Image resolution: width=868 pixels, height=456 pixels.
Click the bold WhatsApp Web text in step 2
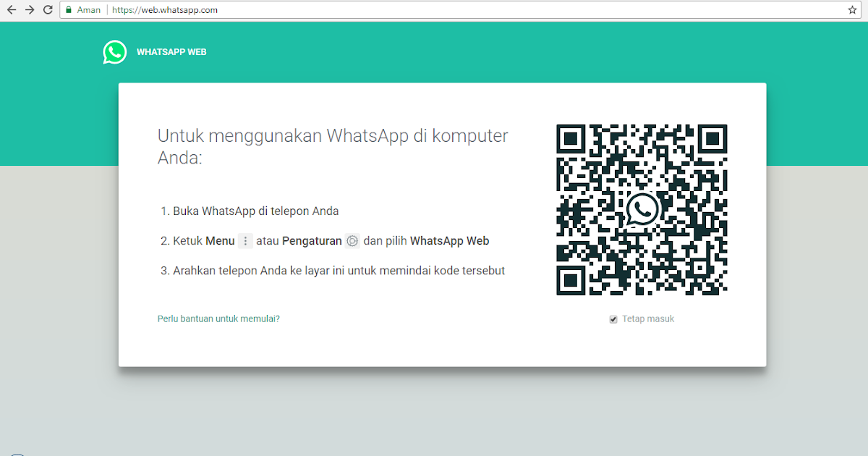(450, 240)
